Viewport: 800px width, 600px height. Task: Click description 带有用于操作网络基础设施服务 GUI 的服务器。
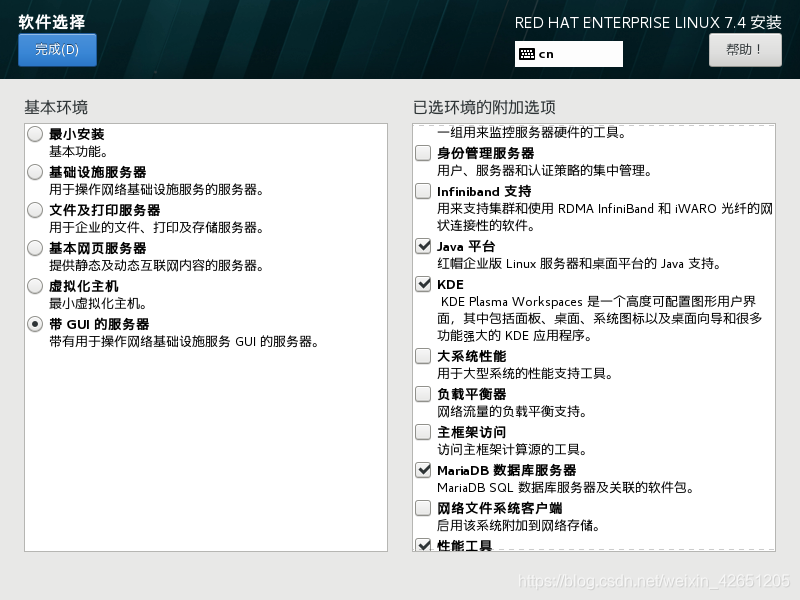coord(184,342)
